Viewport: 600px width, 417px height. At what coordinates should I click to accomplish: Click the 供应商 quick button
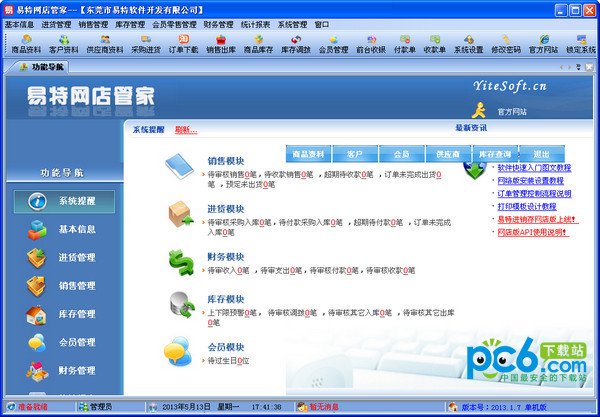[x=448, y=154]
